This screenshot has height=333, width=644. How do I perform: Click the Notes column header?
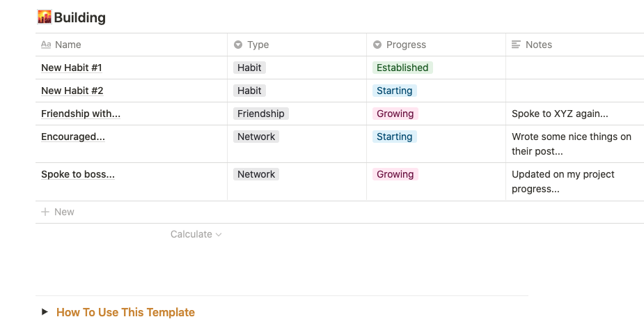pos(539,45)
